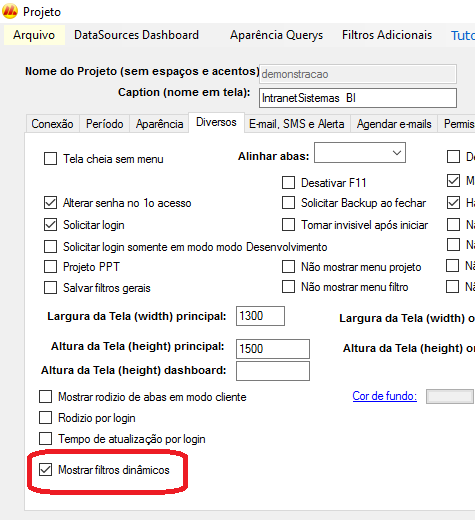Uncheck Alterar senha no 1o acesso
The image size is (475, 520).
pyautogui.click(x=50, y=203)
